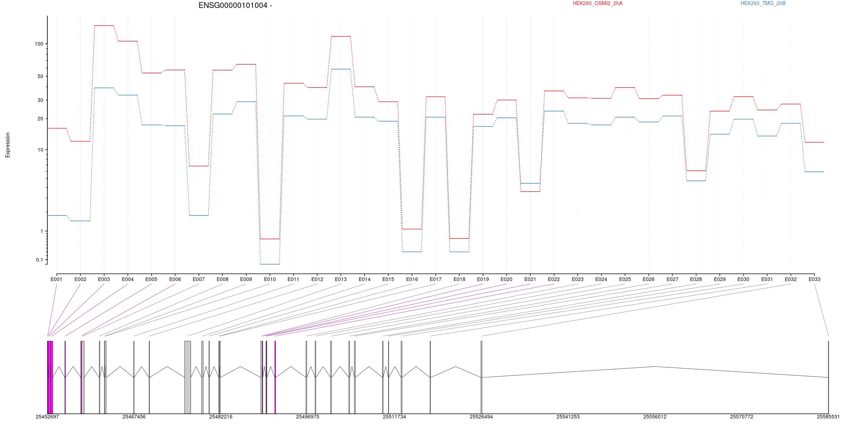868x434 pixels.
Task: Click exon label E016
Action: (x=412, y=279)
